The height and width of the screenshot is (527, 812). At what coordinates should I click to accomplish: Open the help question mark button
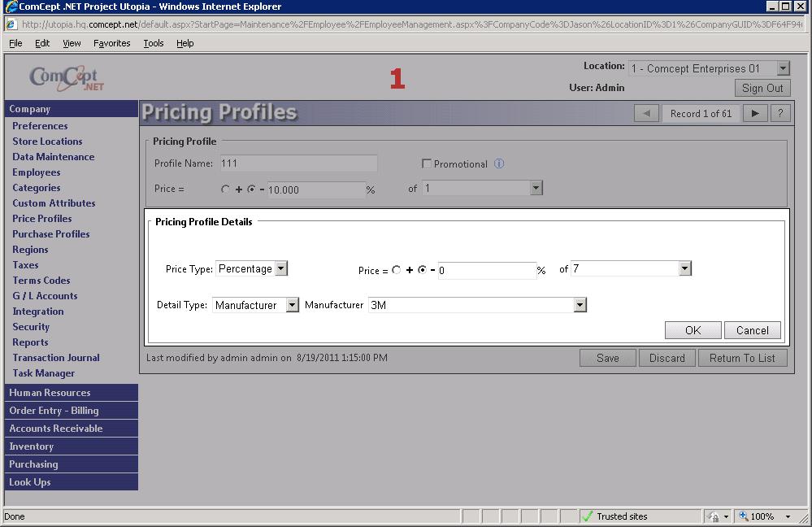point(779,114)
